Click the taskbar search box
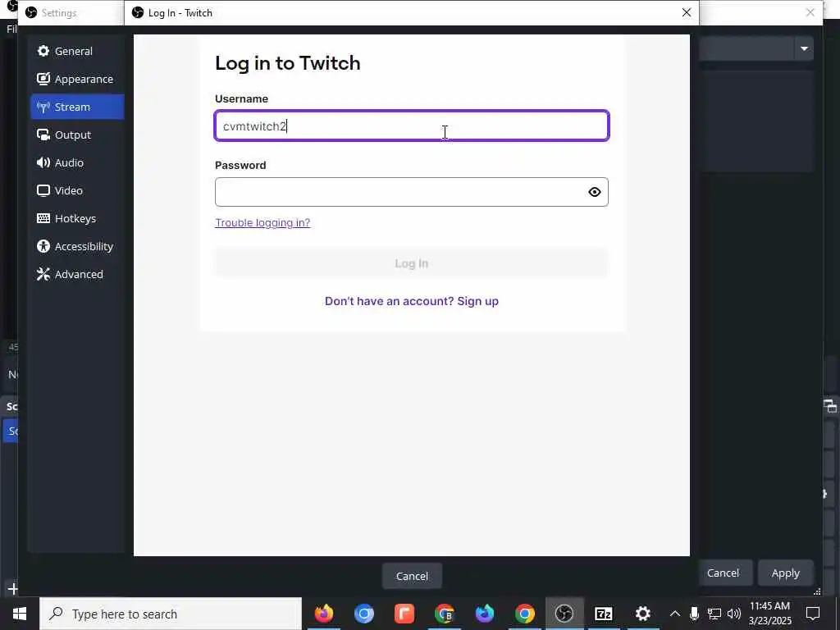840x630 pixels. tap(171, 614)
